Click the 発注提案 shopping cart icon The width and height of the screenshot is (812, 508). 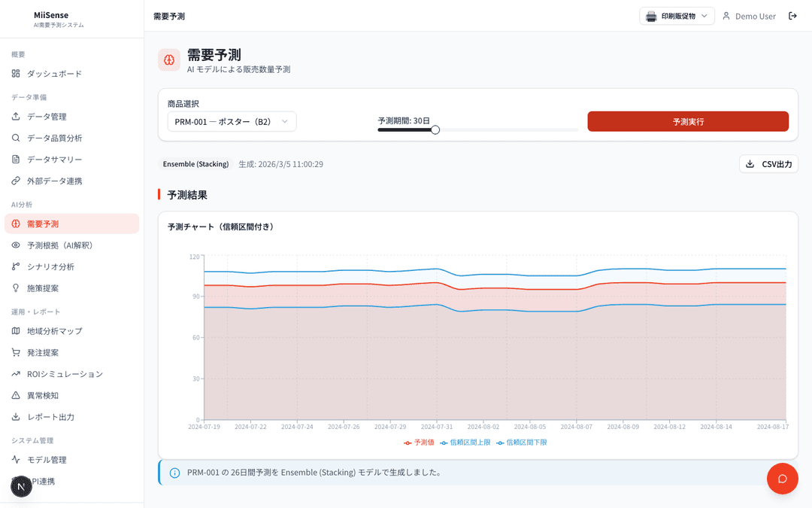(16, 352)
